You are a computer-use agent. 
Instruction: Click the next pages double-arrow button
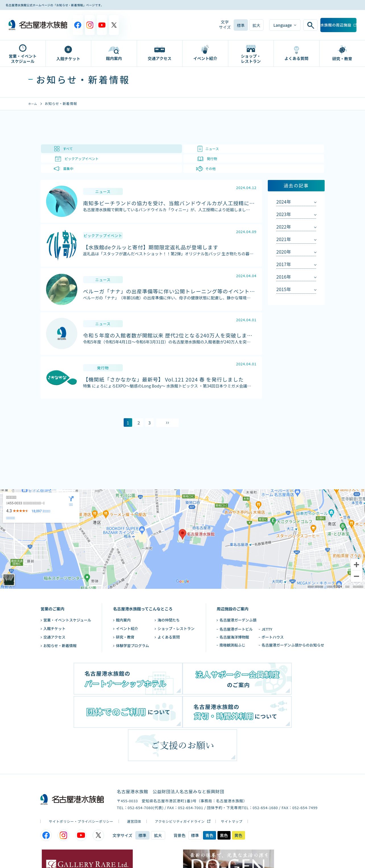(x=167, y=422)
